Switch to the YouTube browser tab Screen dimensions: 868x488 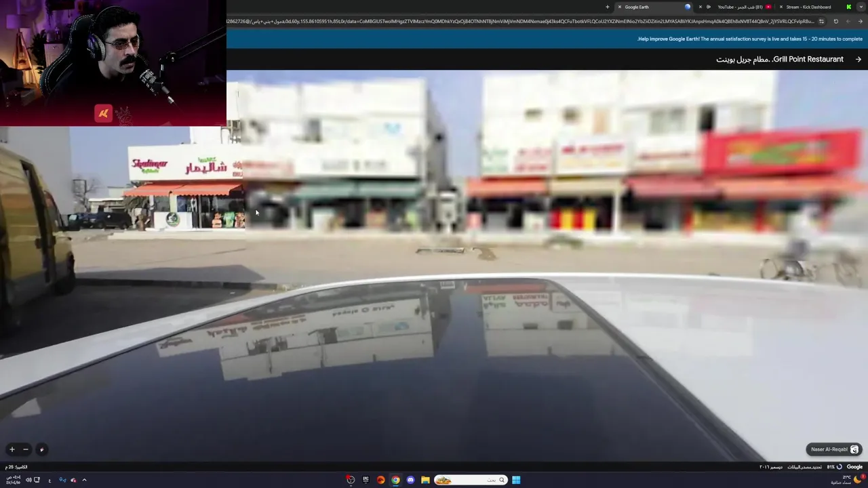click(x=736, y=7)
